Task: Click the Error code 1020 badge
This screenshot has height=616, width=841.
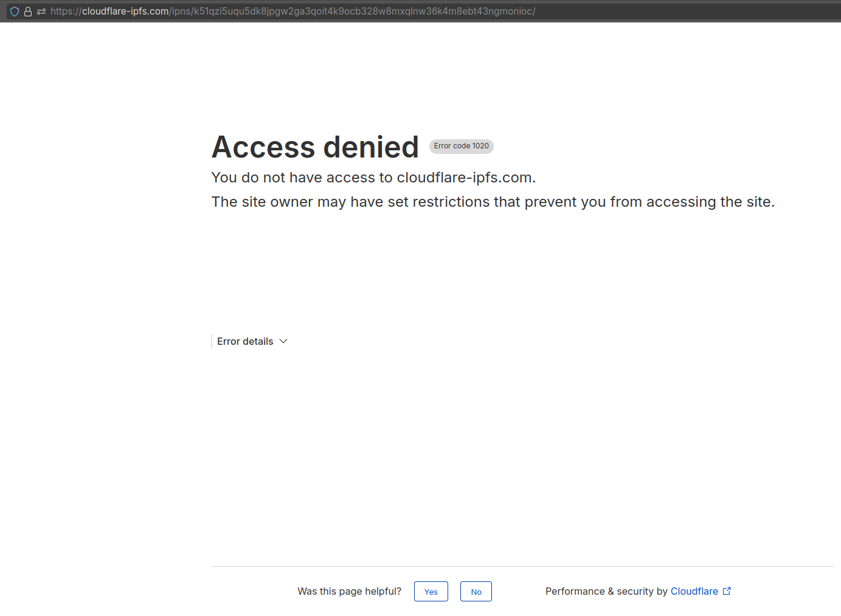Action: (x=462, y=146)
